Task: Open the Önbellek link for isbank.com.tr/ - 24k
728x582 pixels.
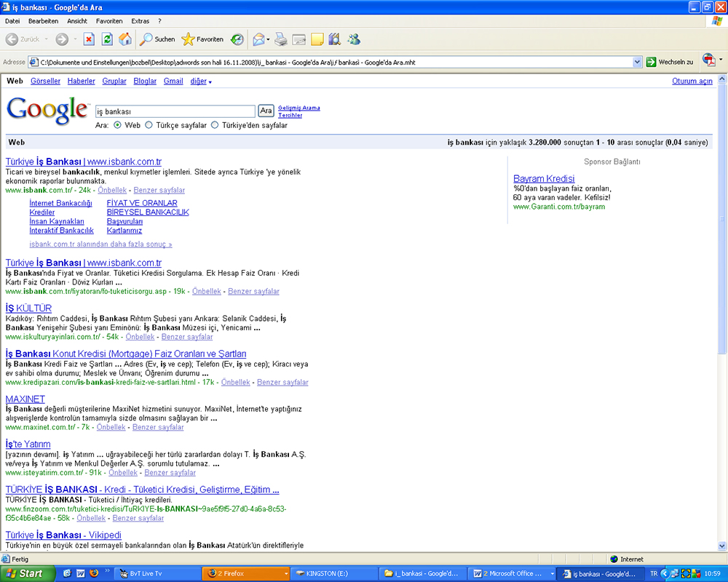Action: click(x=112, y=191)
